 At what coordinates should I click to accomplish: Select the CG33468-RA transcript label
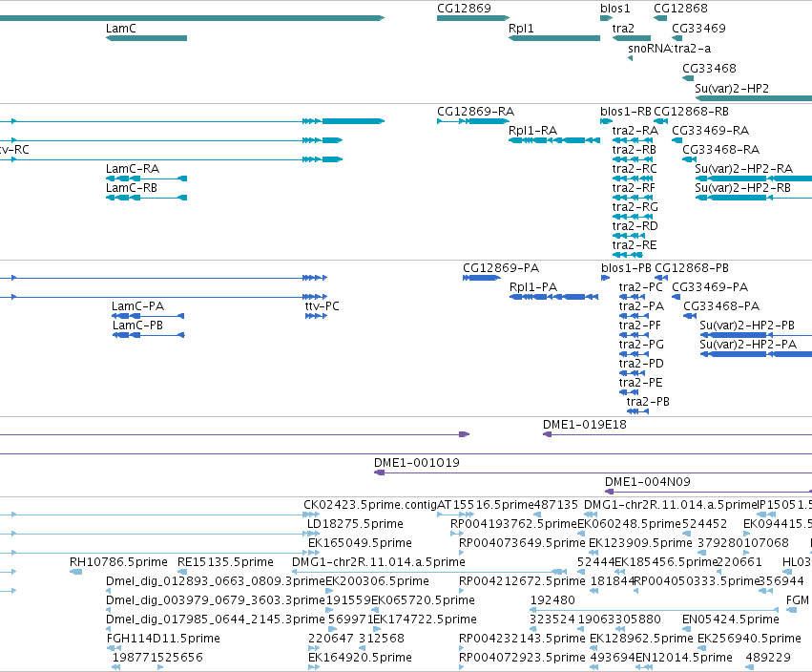(720, 150)
